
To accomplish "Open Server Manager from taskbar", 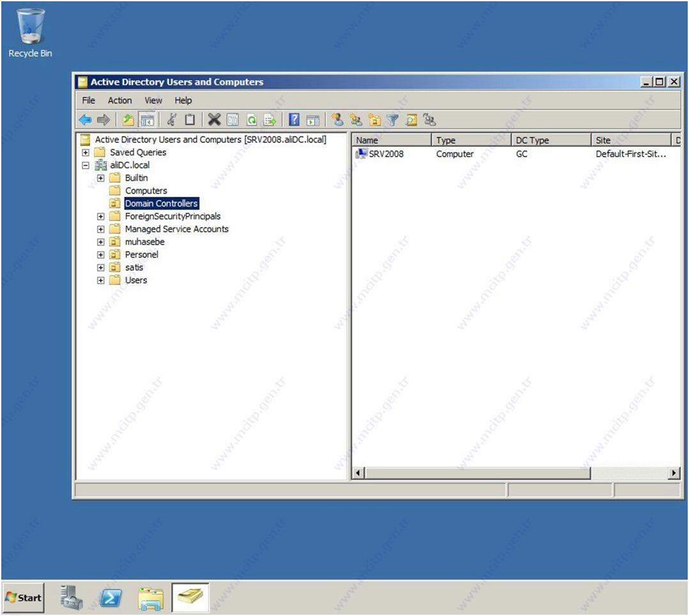I will [x=71, y=597].
